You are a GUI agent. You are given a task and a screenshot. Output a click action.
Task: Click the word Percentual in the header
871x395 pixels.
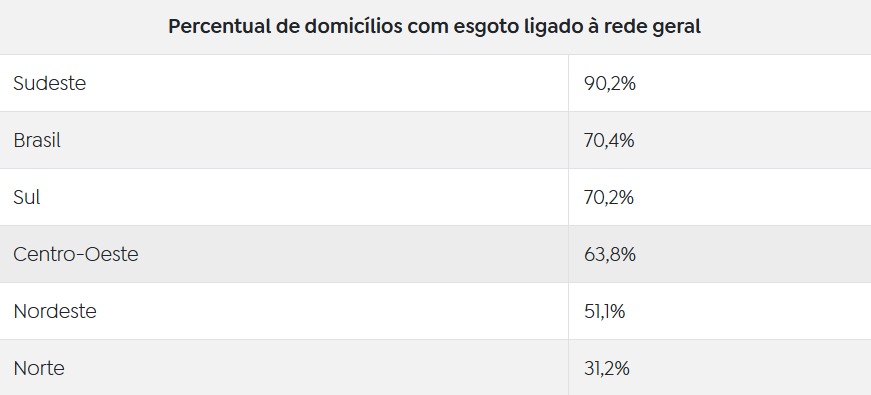click(218, 27)
